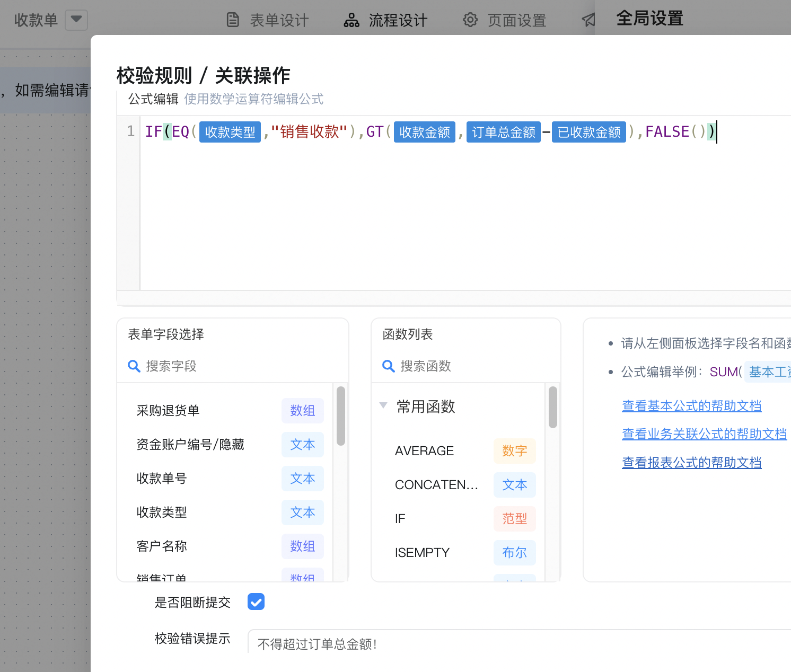
Task: Click the function search magnifier icon
Action: click(x=389, y=366)
